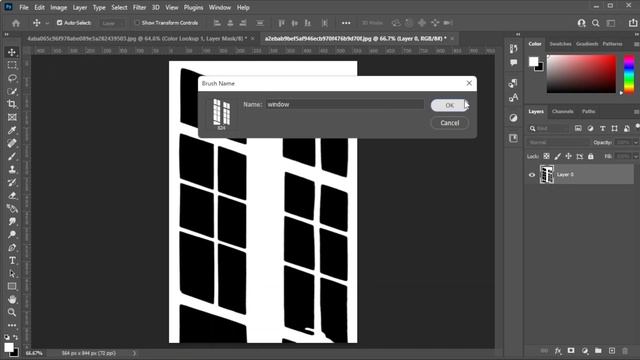
Task: Select the Gradient tool
Action: pos(12,209)
